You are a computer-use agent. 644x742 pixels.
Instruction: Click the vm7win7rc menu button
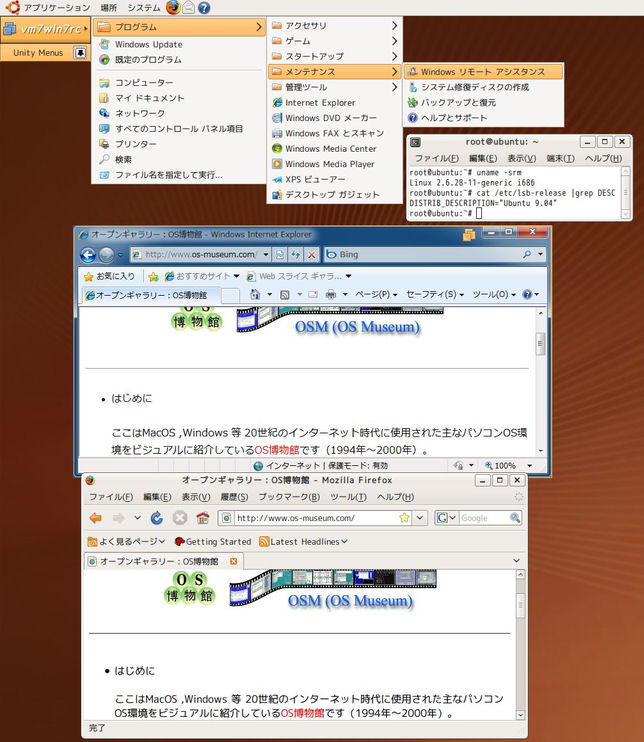pos(45,29)
